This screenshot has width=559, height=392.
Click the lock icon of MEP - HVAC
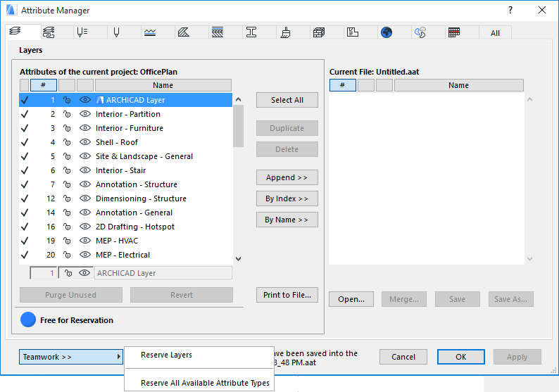[67, 241]
